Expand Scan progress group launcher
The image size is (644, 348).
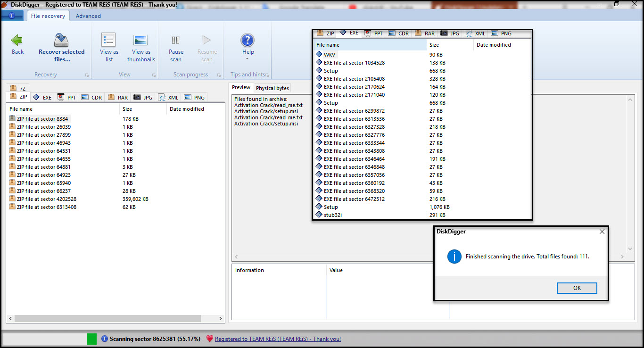[219, 75]
